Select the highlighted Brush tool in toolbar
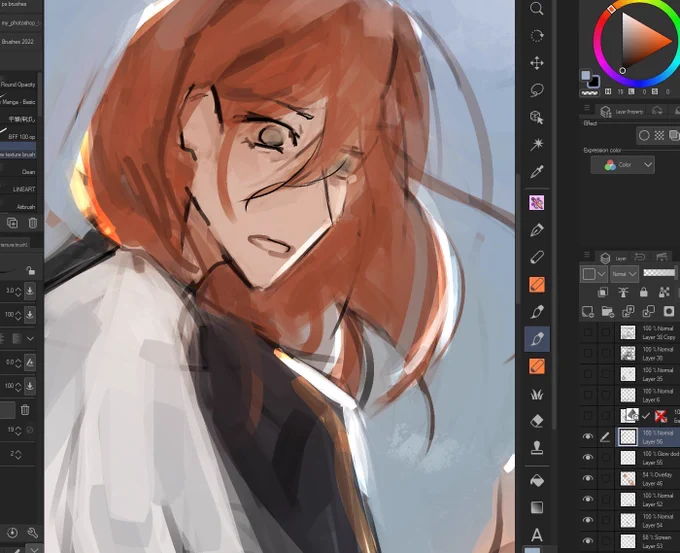This screenshot has width=680, height=553. point(537,339)
